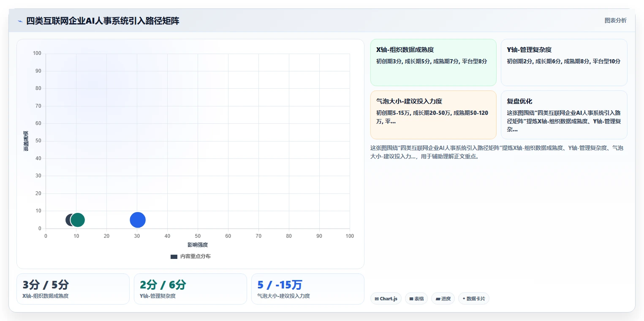Click the 图表分析 label in header
Screen dimensions: 644x321
click(615, 20)
